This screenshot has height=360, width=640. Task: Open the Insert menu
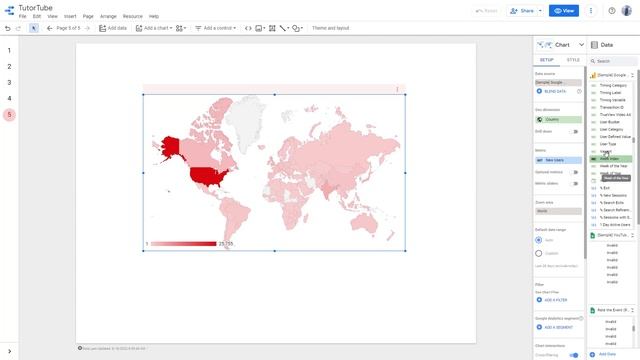(70, 16)
